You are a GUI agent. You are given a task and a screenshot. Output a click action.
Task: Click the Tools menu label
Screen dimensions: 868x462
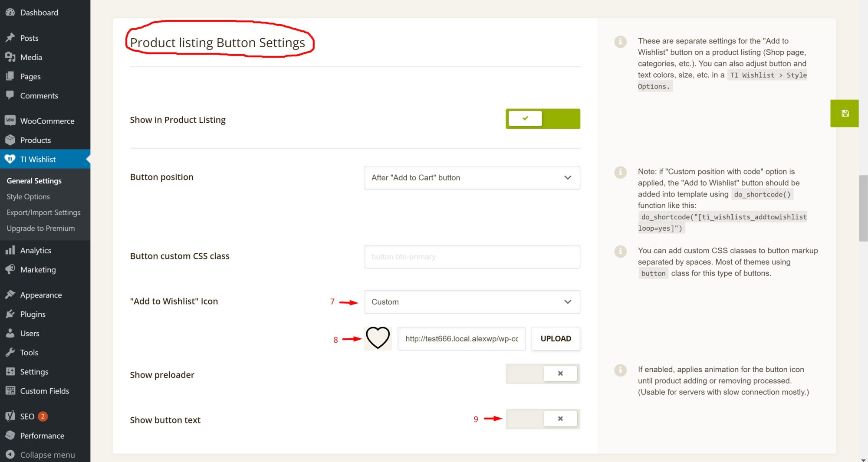[29, 352]
